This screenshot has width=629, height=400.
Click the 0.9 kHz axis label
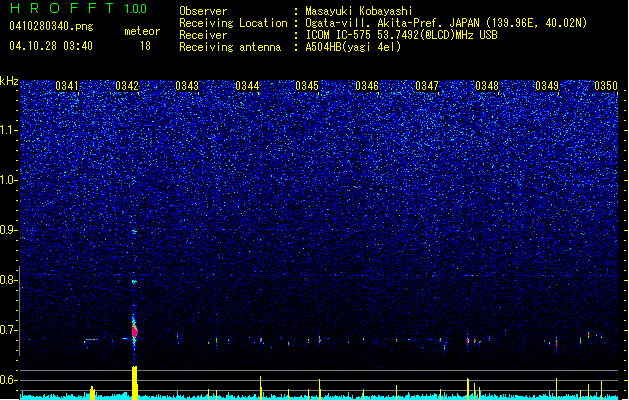(x=9, y=230)
